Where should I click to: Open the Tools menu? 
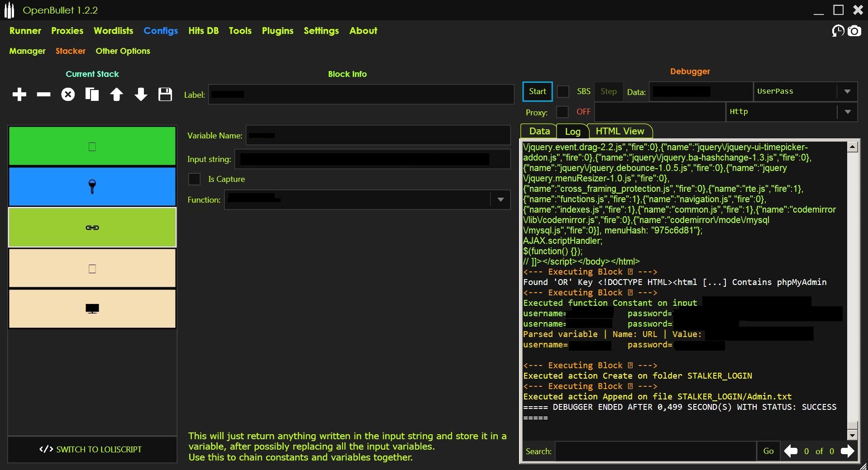point(240,31)
